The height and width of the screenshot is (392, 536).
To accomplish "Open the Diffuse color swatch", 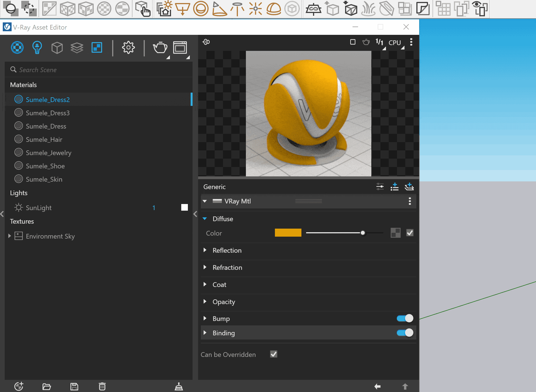I will coord(288,233).
